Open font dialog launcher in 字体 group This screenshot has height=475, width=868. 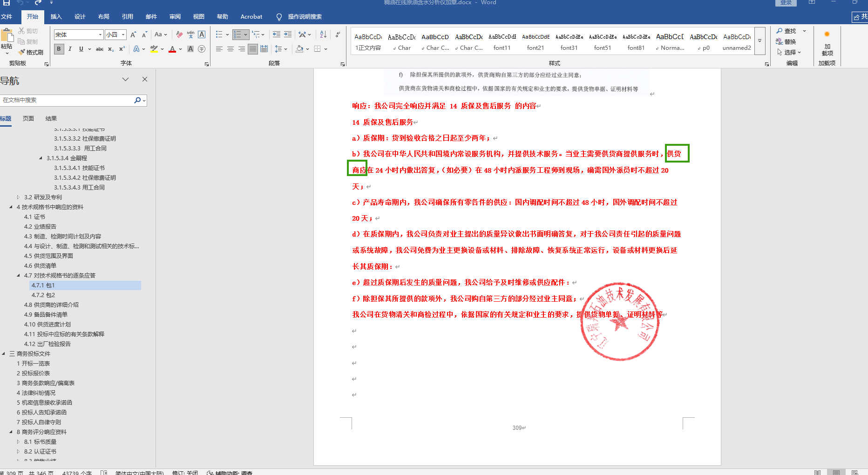pos(207,64)
